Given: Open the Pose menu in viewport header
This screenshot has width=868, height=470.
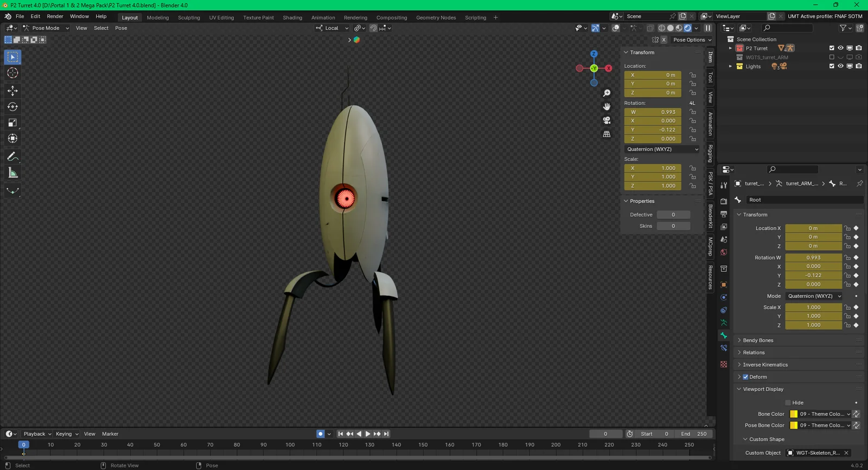Looking at the screenshot, I should pos(121,28).
